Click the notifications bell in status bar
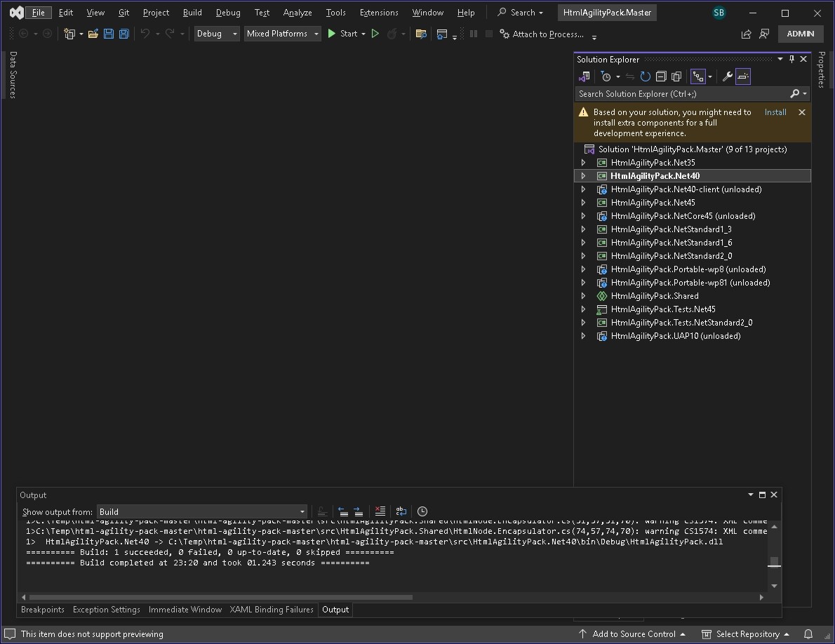This screenshot has height=644, width=835. click(808, 634)
